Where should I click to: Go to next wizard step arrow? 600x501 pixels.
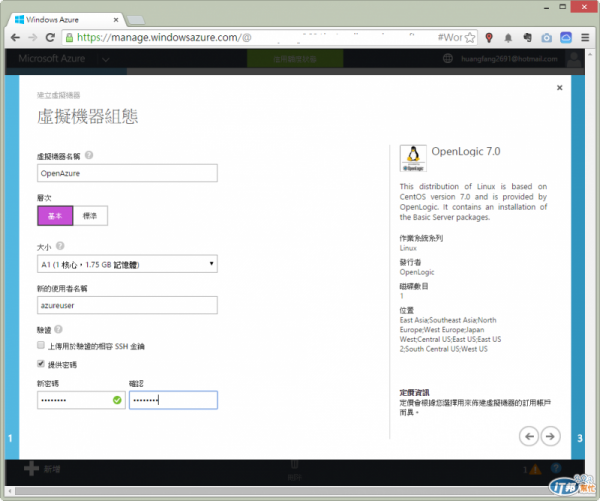point(550,436)
